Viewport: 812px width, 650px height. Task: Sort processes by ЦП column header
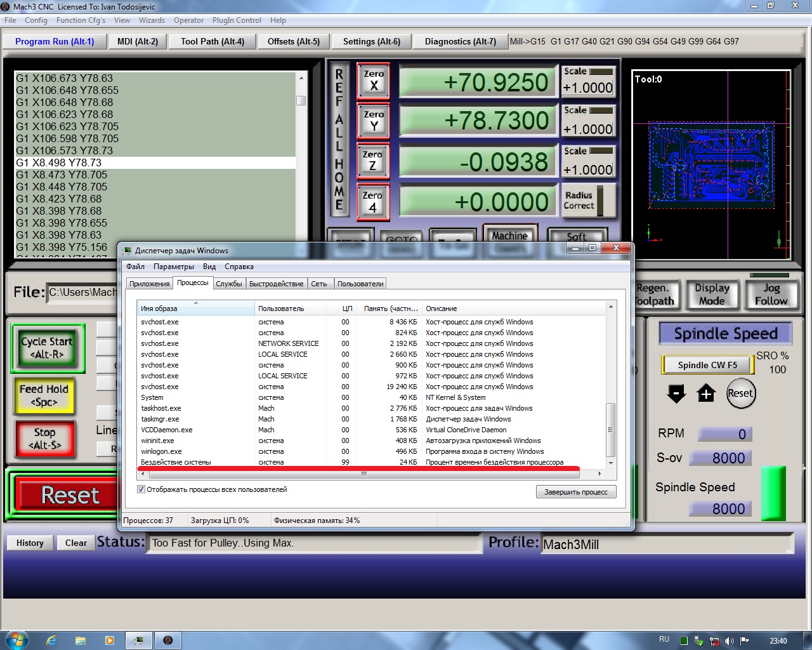(x=341, y=308)
